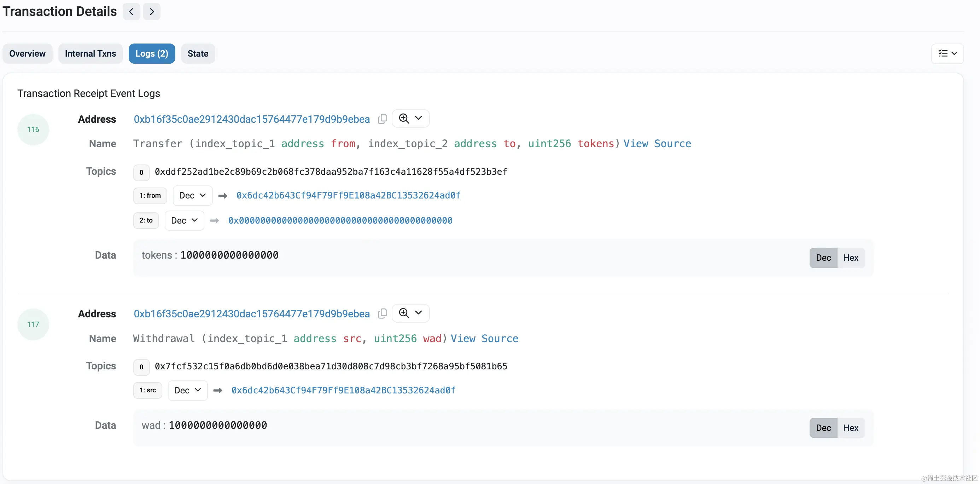The width and height of the screenshot is (980, 484).
Task: Click View Source for Transfer event
Action: [657, 144]
